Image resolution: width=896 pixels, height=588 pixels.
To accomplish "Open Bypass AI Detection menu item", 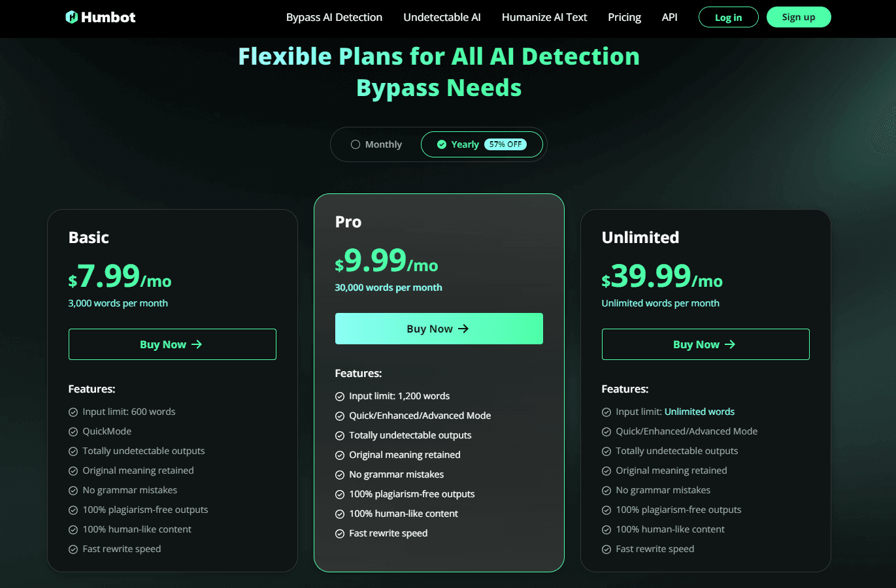I will 334,17.
